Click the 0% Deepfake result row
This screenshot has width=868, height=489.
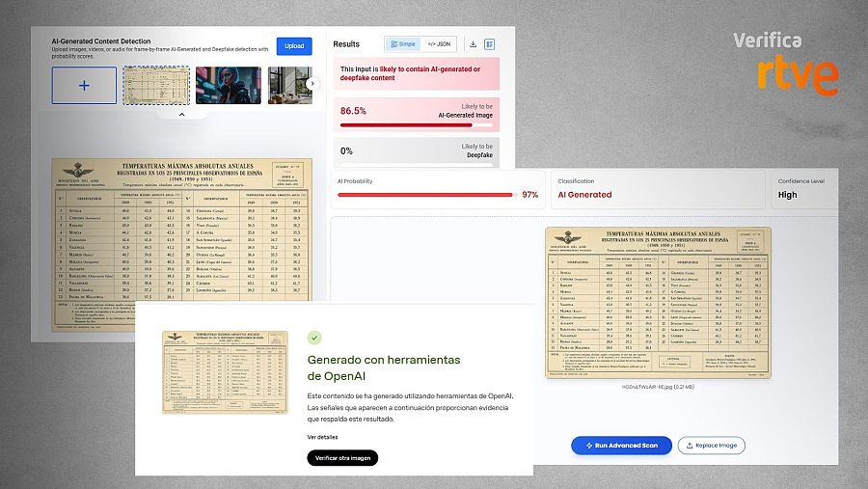[417, 151]
